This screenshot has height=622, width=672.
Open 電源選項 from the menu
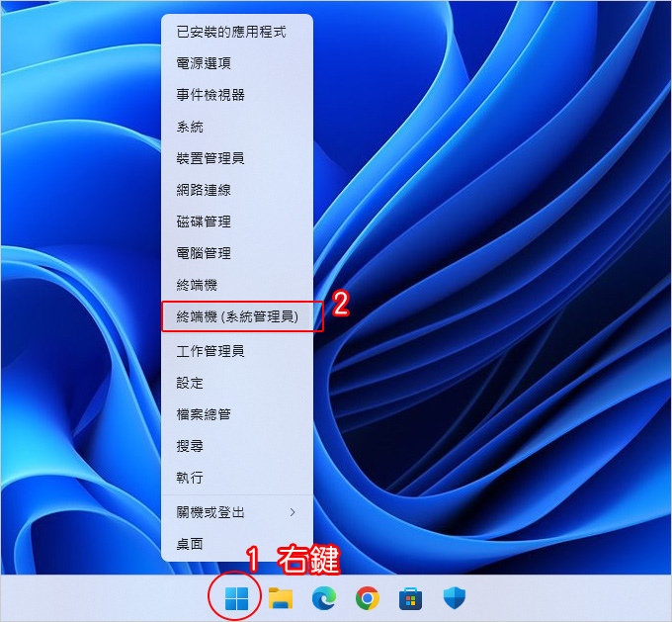click(237, 63)
